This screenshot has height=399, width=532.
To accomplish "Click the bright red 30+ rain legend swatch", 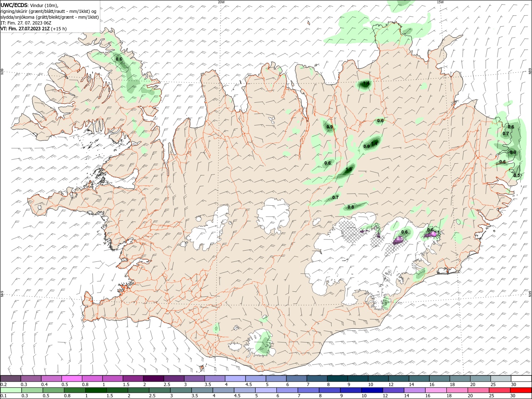I will 521,390.
